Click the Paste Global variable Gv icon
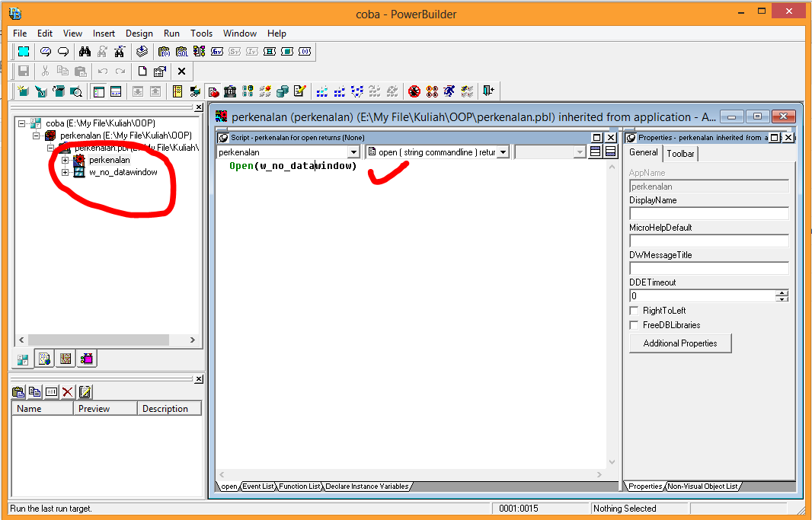 pos(217,51)
